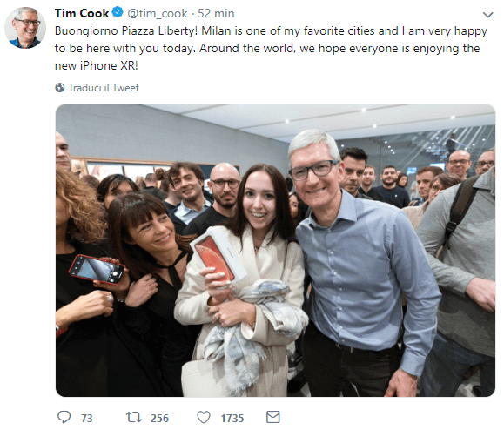
Task: Click the envelope direct message icon
Action: pyautogui.click(x=273, y=417)
